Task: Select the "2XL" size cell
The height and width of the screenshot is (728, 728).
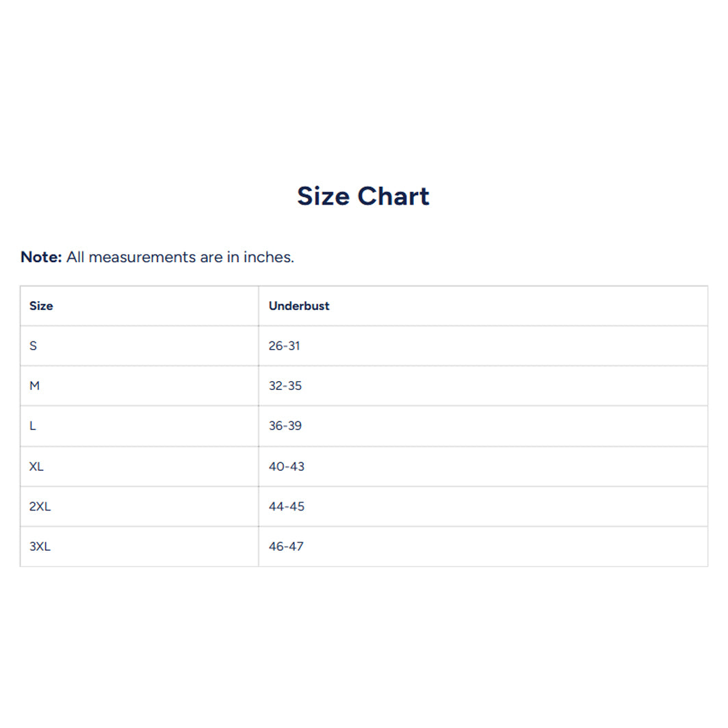Action: (x=40, y=506)
